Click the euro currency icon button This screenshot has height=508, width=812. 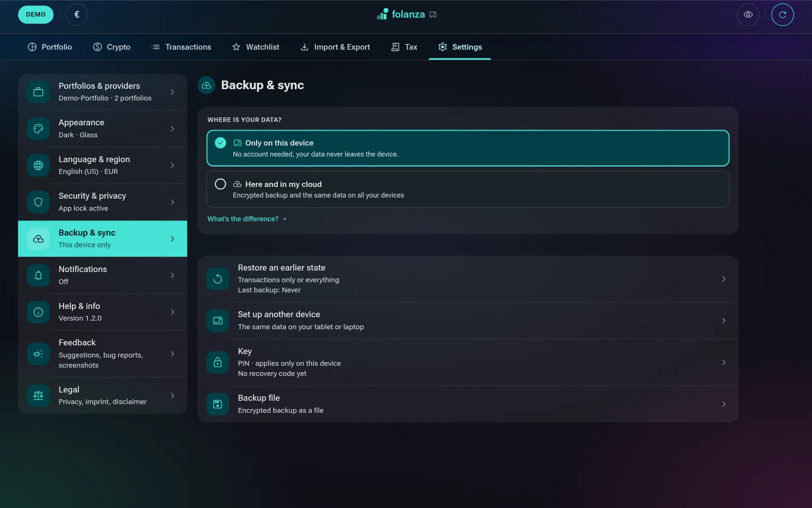pyautogui.click(x=77, y=14)
